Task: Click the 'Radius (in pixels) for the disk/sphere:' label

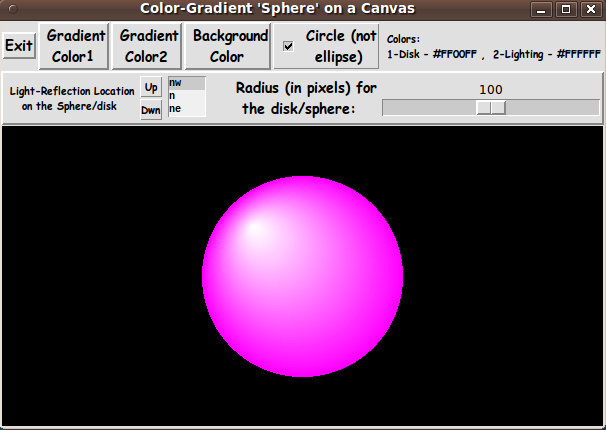Action: pyautogui.click(x=306, y=99)
